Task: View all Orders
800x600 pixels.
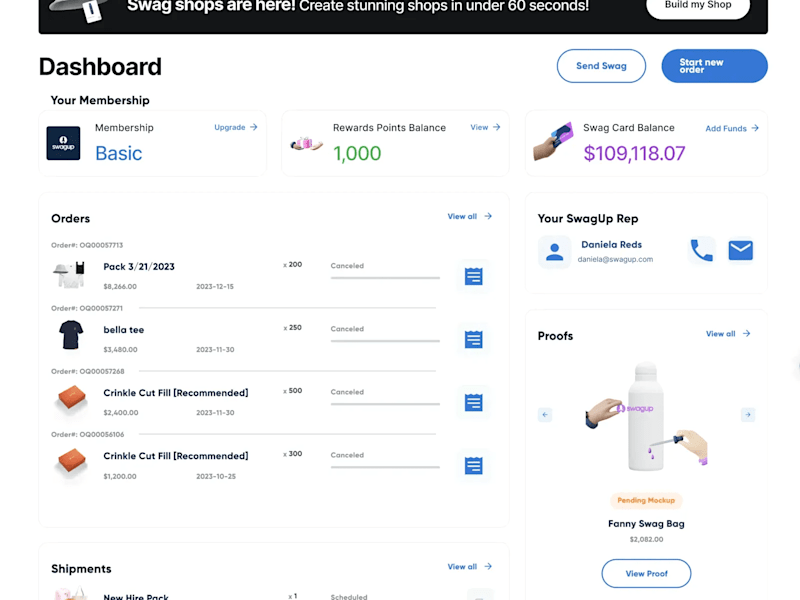Action: 470,216
